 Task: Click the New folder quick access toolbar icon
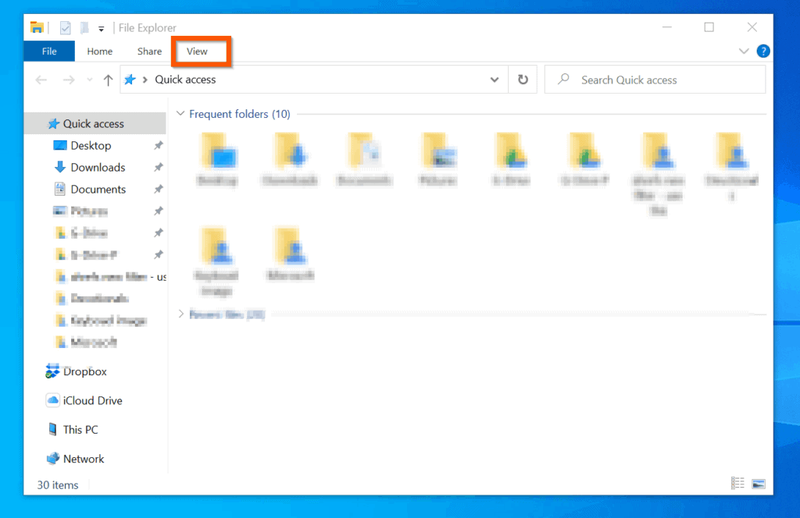[85, 28]
